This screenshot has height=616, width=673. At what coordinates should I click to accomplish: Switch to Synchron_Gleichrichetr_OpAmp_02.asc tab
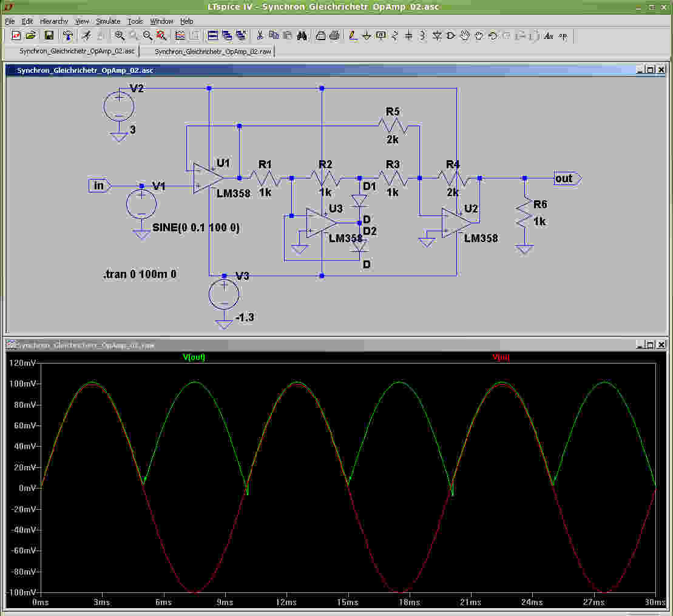(x=77, y=51)
